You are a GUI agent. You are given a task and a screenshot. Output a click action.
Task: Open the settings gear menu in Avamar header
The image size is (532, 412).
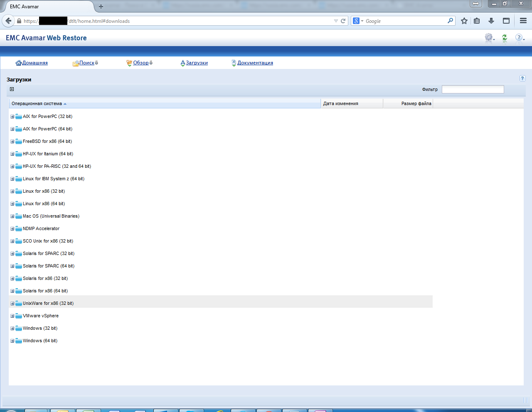pos(490,38)
